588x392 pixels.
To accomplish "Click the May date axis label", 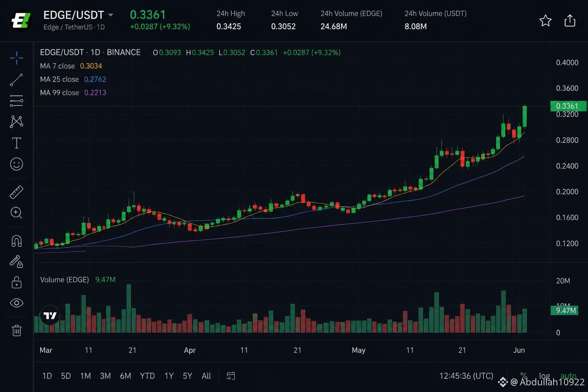I will [x=358, y=350].
